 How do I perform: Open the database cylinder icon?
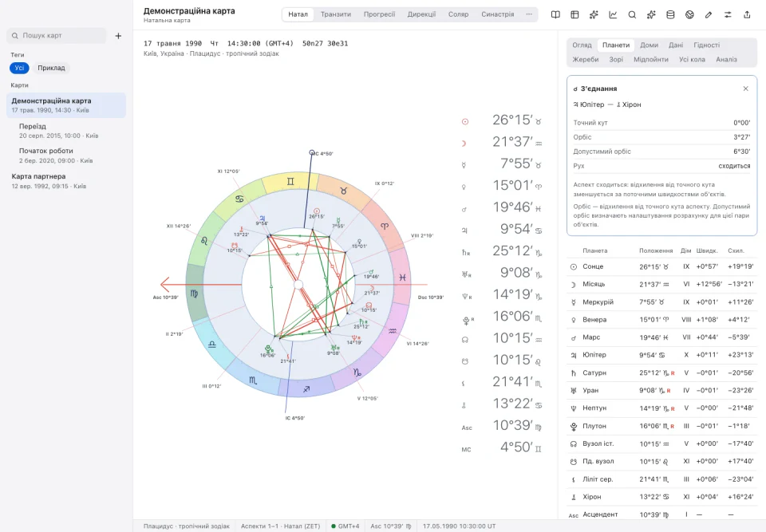(670, 14)
